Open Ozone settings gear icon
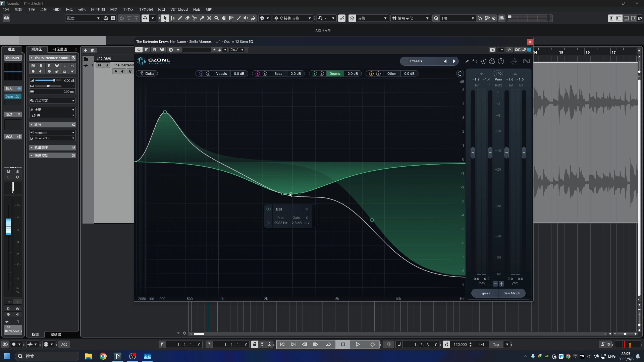This screenshot has height=362, width=644. click(492, 61)
